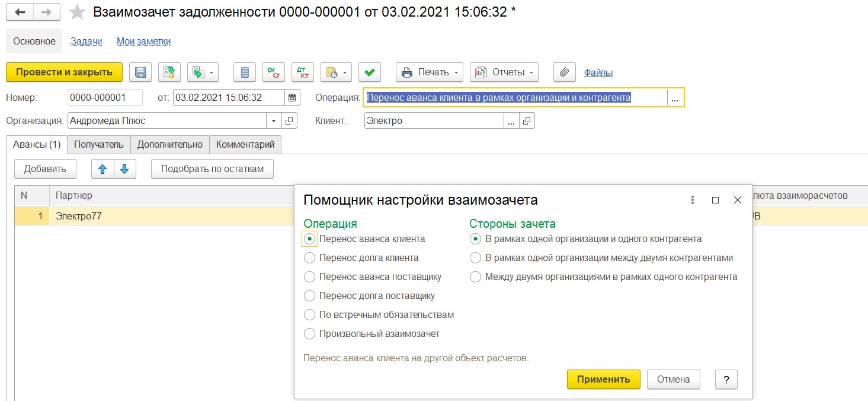This screenshot has width=868, height=401.
Task: Open the document movements list icon
Action: [x=245, y=72]
